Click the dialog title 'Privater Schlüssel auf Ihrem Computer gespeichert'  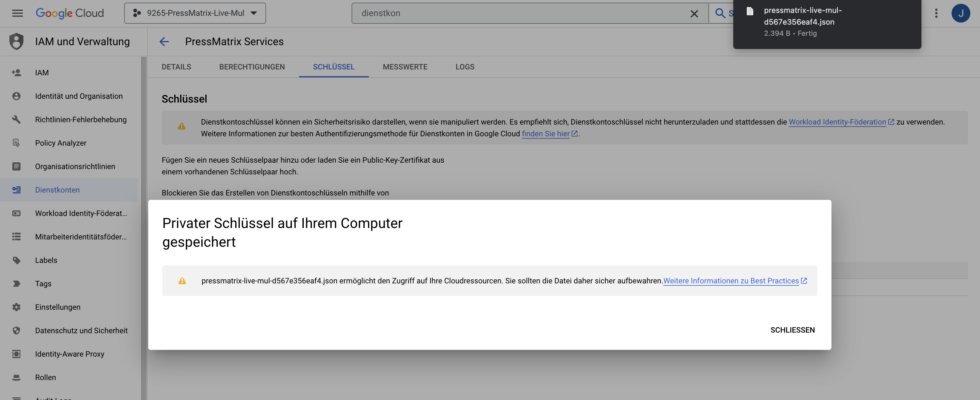coord(282,233)
